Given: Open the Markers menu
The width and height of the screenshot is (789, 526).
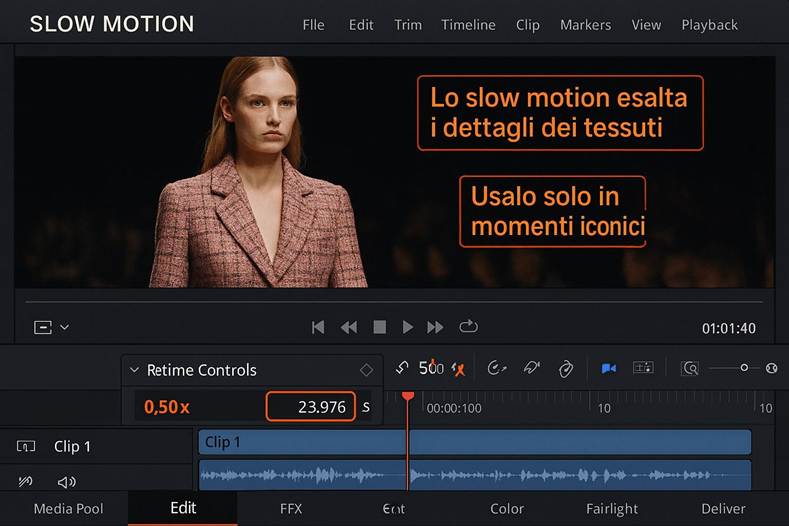Looking at the screenshot, I should [x=585, y=25].
